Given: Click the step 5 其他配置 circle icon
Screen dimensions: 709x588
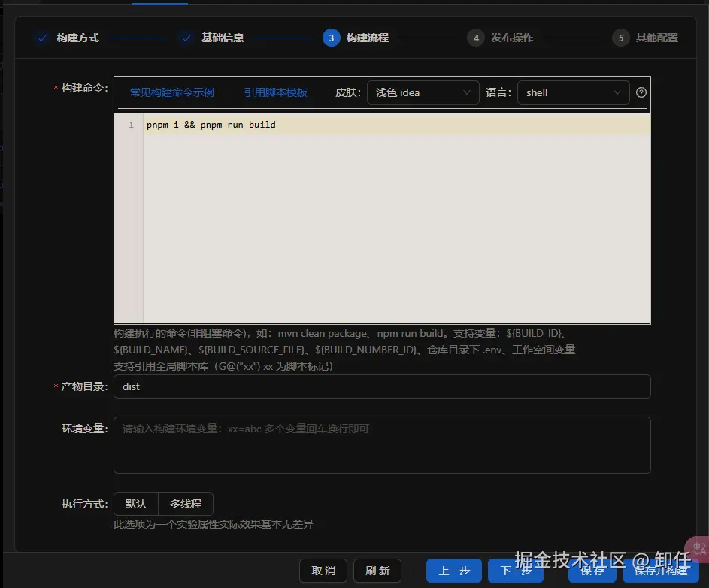Looking at the screenshot, I should (x=620, y=36).
